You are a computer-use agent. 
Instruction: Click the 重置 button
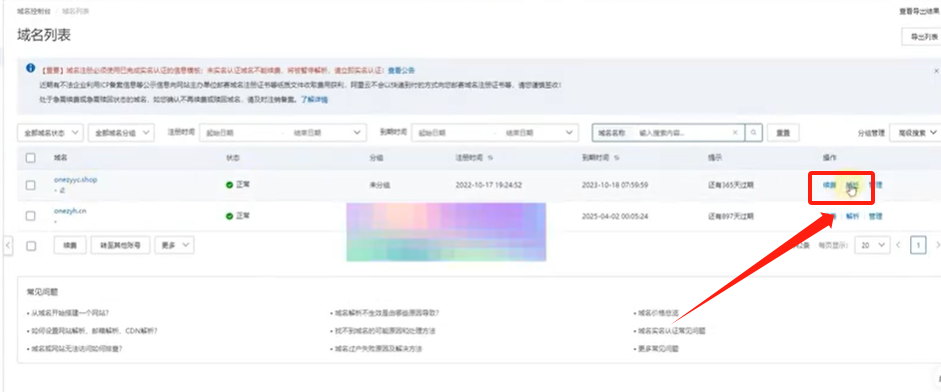point(783,133)
